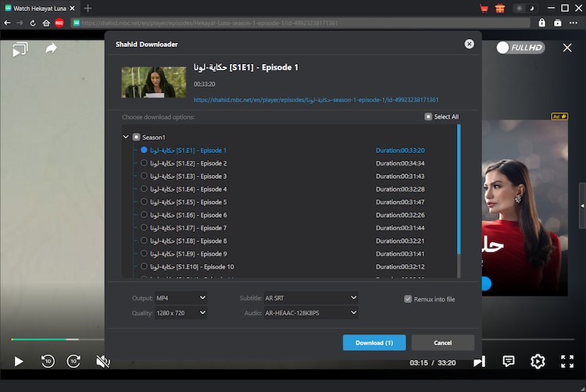The height and width of the screenshot is (392, 586).
Task: Open the player settings gear icon
Action: click(538, 362)
